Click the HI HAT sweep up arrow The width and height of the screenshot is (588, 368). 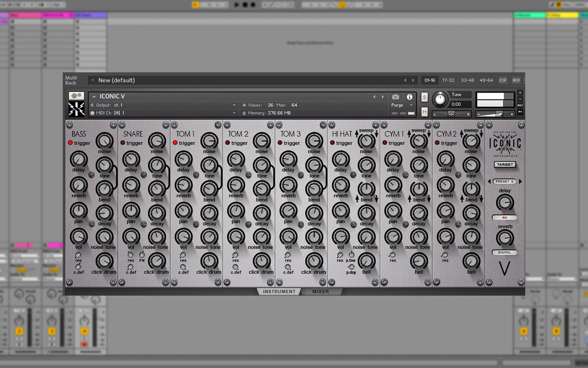tap(357, 134)
